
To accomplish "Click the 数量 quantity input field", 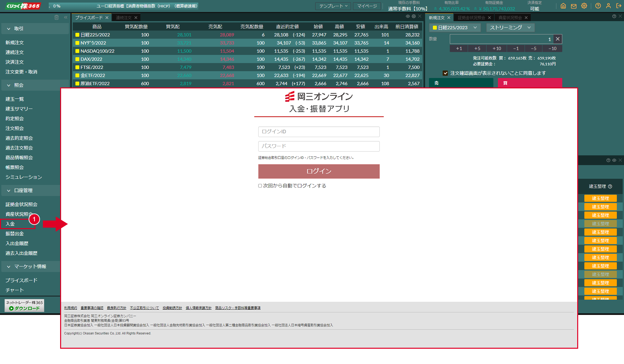I will point(502,39).
